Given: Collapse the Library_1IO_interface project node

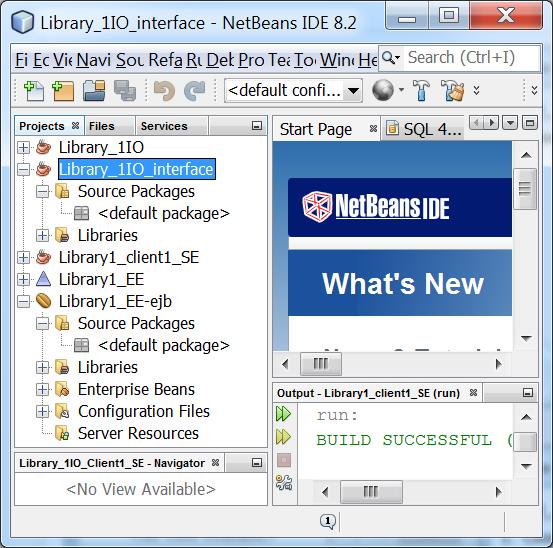Looking at the screenshot, I should pos(23,170).
